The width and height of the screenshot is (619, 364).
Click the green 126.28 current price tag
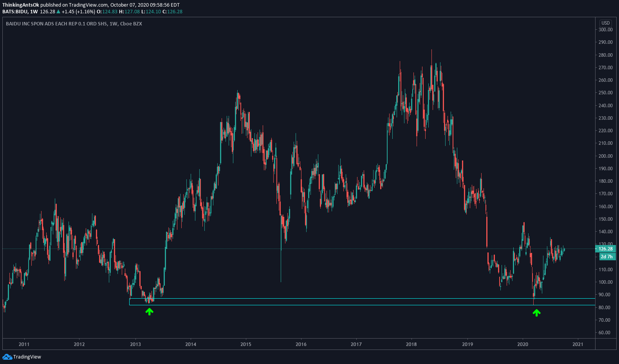pyautogui.click(x=606, y=249)
